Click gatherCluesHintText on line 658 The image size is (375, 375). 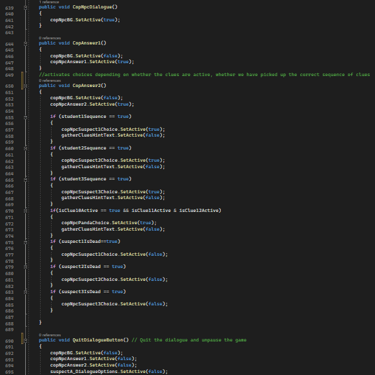[88, 135]
